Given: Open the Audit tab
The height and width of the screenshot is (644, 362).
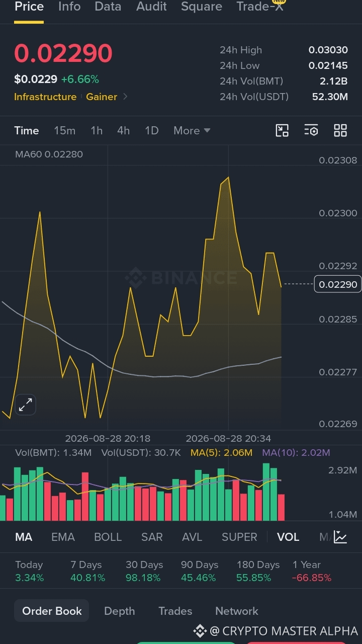Looking at the screenshot, I should point(151,7).
